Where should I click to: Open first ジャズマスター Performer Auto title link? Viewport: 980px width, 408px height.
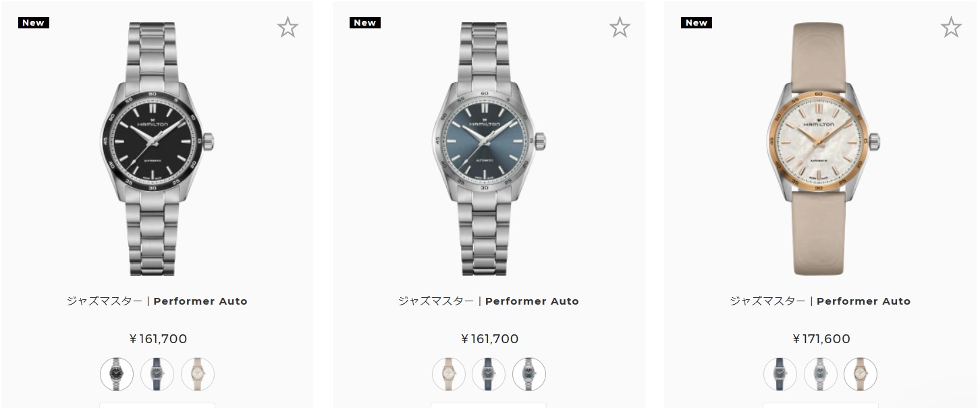point(157,301)
